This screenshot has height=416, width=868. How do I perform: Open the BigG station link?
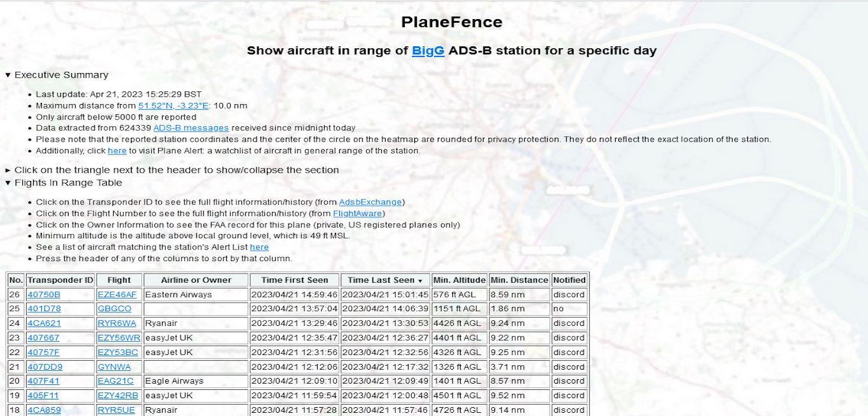428,51
